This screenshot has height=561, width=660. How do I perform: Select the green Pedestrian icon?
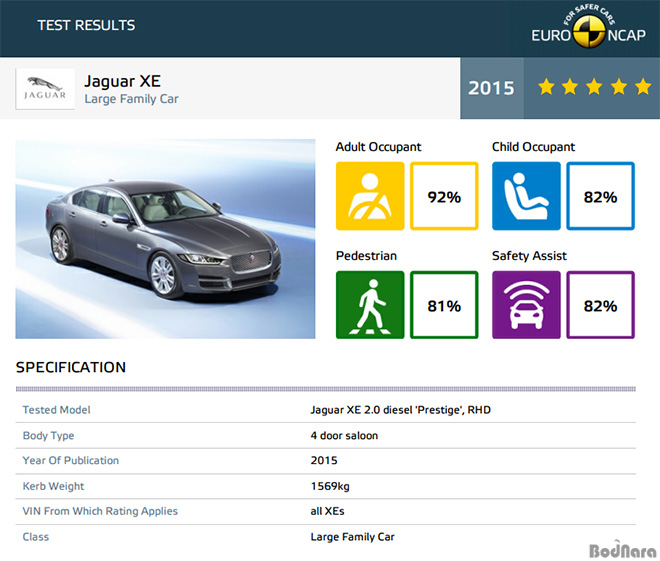pyautogui.click(x=370, y=305)
